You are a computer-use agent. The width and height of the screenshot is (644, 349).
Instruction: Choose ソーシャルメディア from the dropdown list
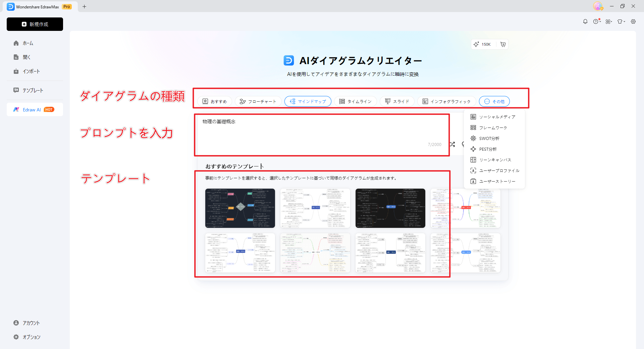pos(494,117)
